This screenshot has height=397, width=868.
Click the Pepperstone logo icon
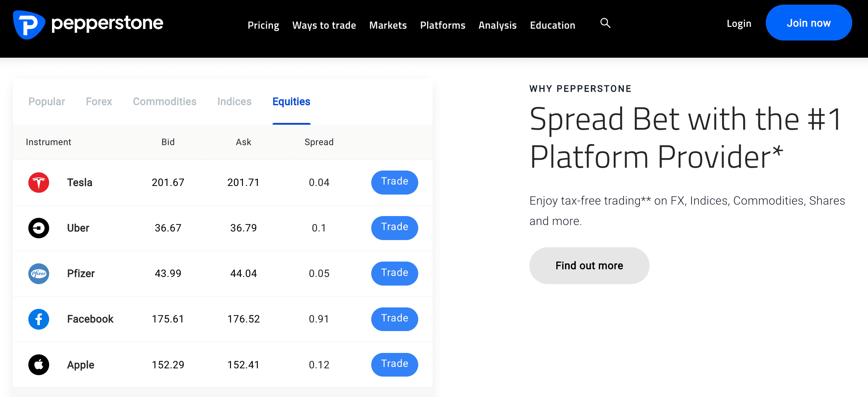click(29, 25)
